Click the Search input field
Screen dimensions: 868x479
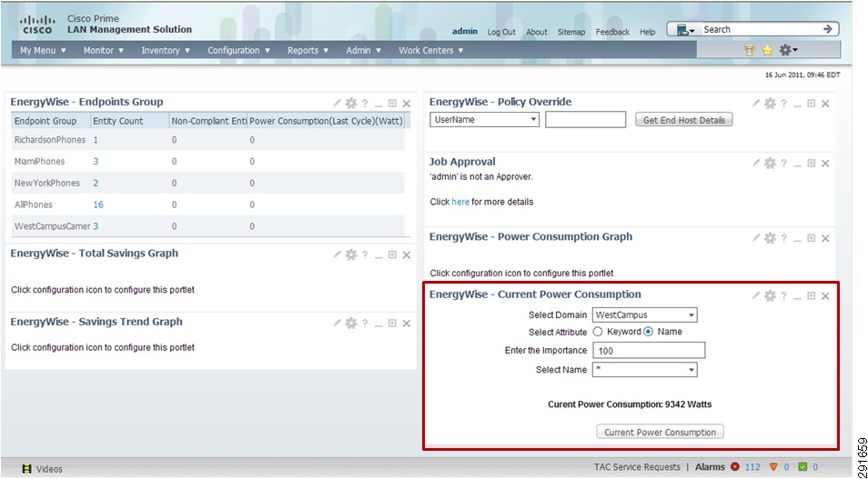click(x=760, y=30)
